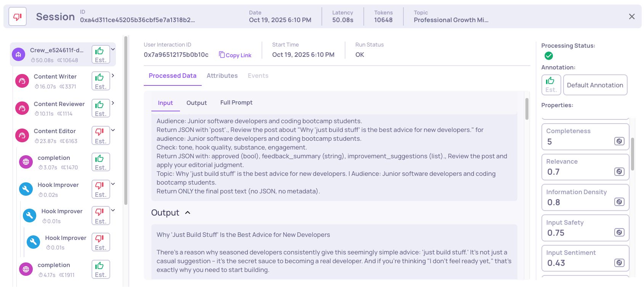Click the session thumbs-down icon in header
The height and width of the screenshot is (288, 644).
click(x=18, y=17)
